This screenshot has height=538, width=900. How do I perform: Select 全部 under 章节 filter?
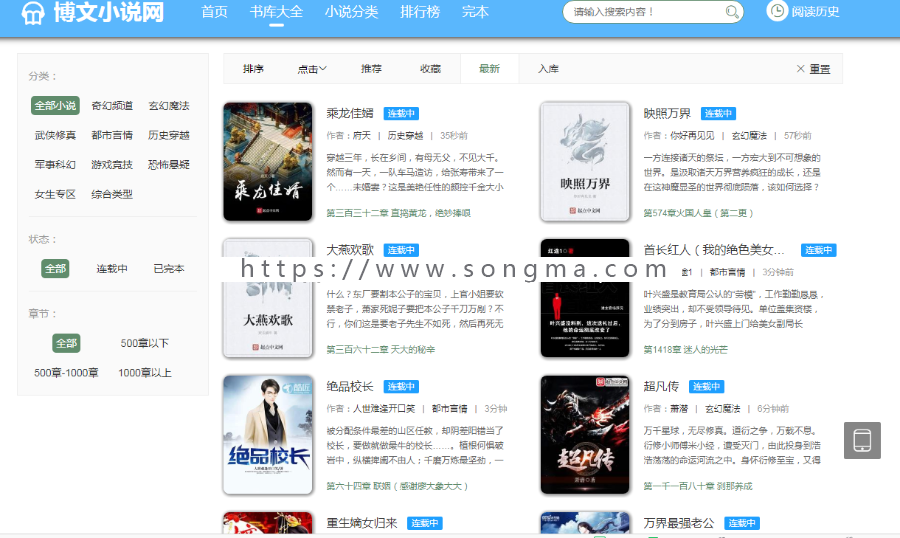click(66, 343)
